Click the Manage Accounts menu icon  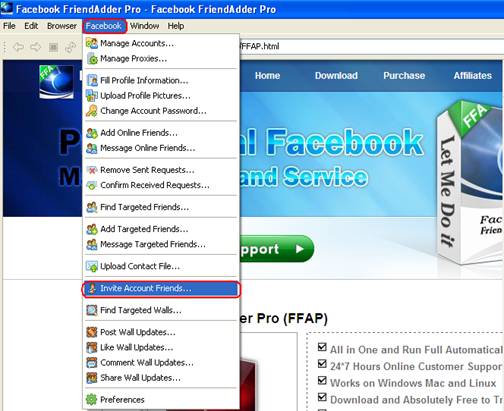pyautogui.click(x=92, y=43)
